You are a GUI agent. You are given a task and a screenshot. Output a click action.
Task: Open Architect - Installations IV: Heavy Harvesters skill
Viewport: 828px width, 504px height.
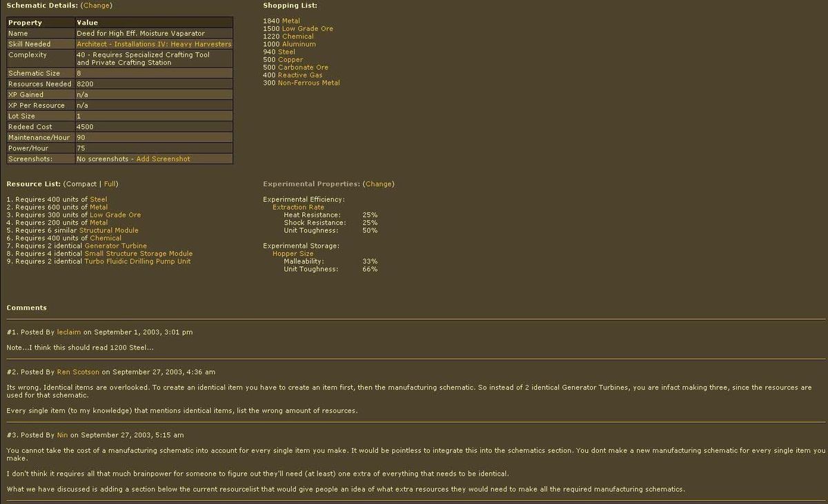coord(154,44)
